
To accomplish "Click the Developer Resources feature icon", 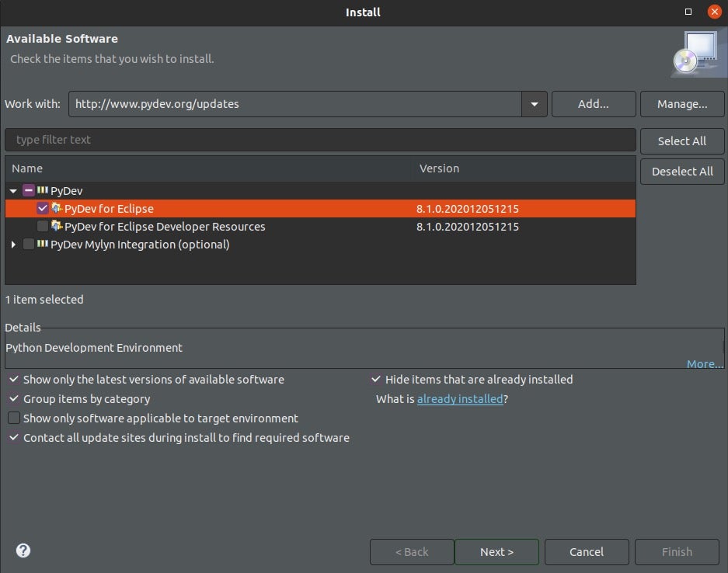I will pyautogui.click(x=56, y=226).
